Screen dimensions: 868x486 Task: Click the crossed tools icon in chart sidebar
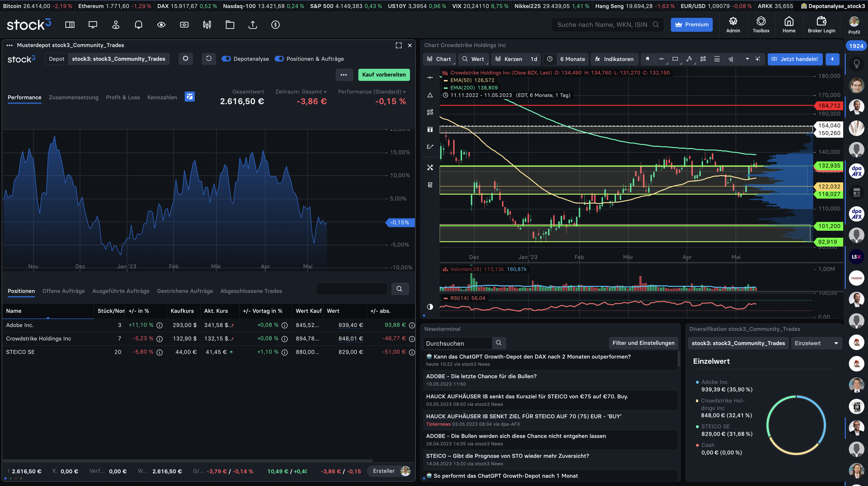click(430, 168)
